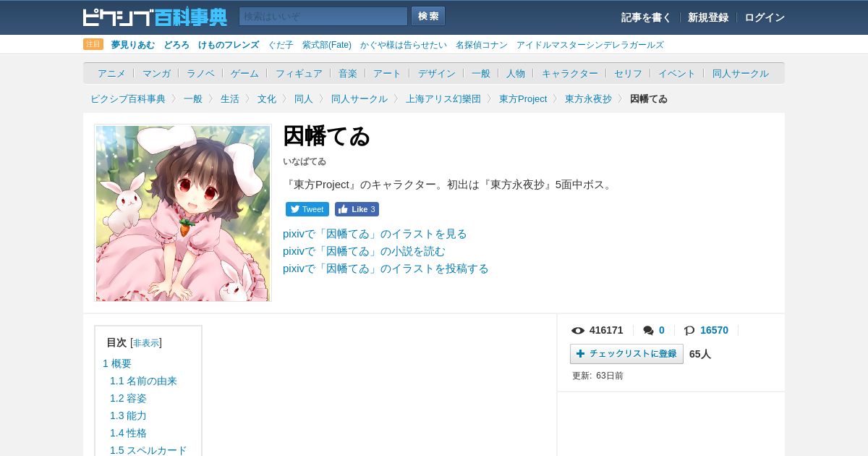The image size is (868, 456).
Task: Open trending tag どろろ
Action: tap(176, 45)
